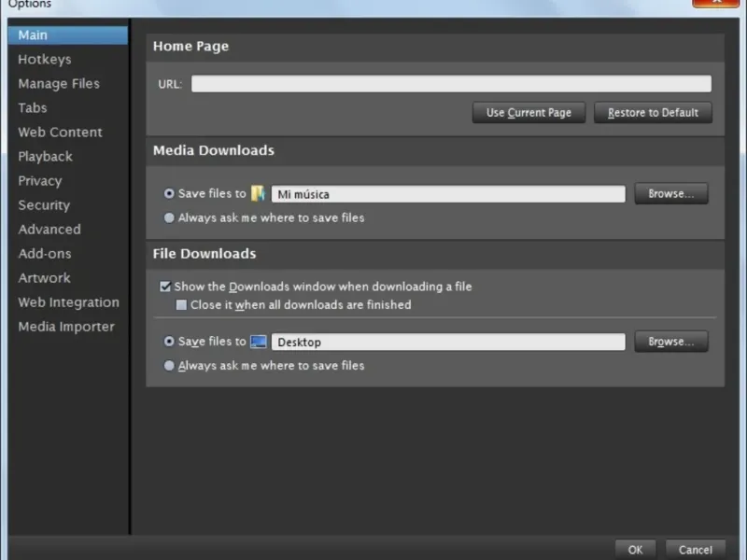
Task: Click the Home Page section heading
Action: pos(191,46)
